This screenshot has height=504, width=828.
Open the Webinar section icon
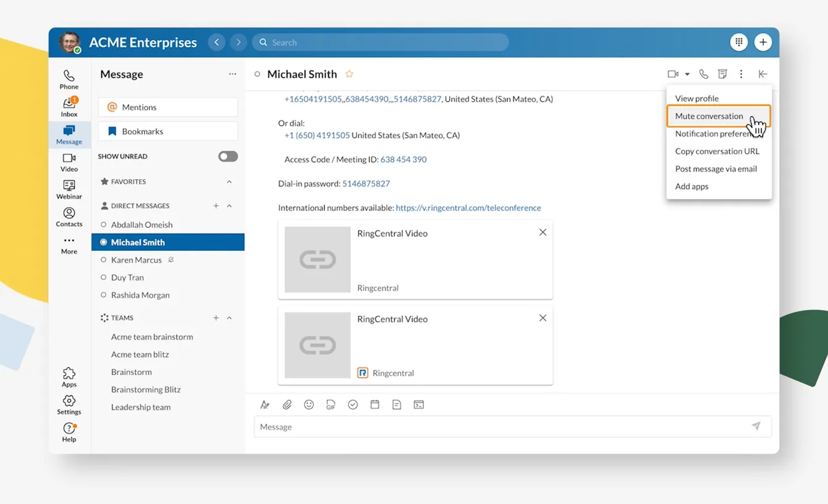click(x=69, y=189)
